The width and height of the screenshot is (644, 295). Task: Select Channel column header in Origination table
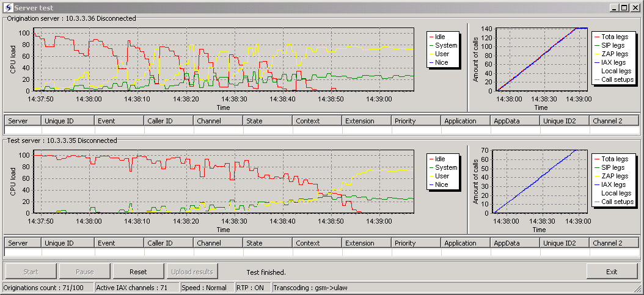(219, 121)
